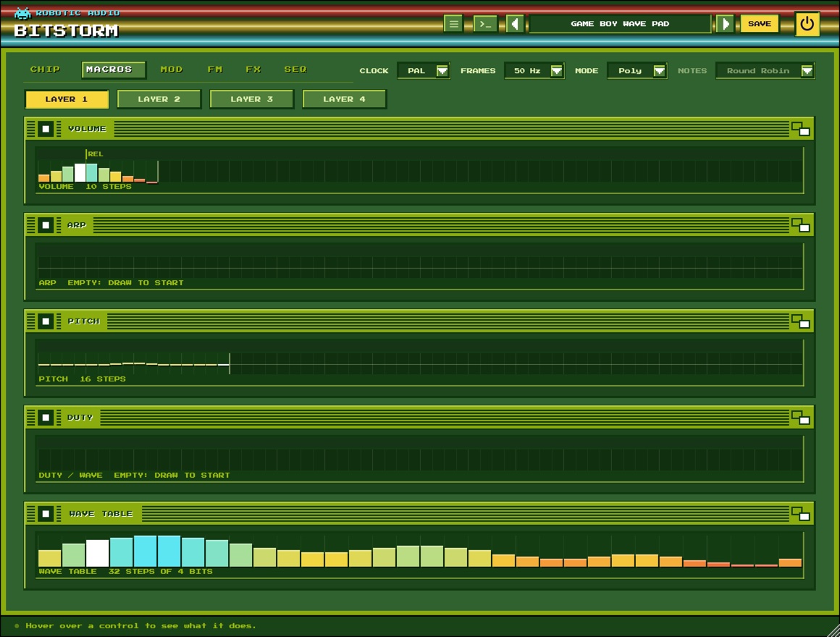840x637 pixels.
Task: Click the SAVE button
Action: (759, 24)
